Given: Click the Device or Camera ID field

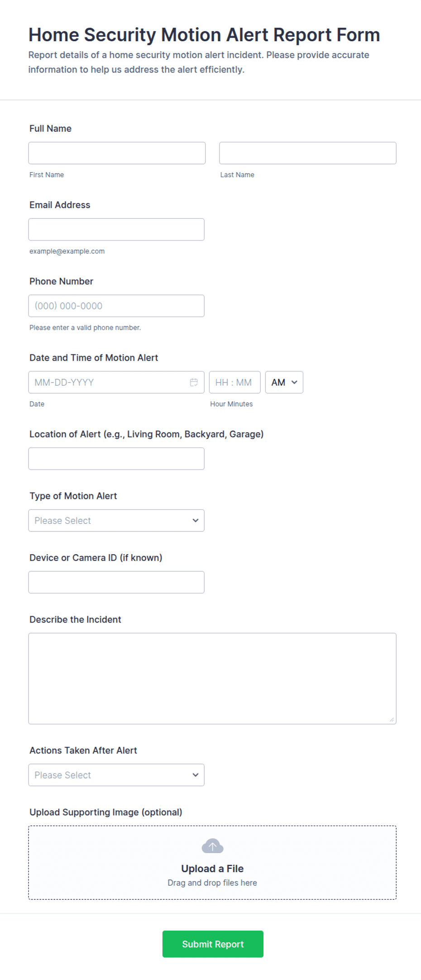Looking at the screenshot, I should pyautogui.click(x=116, y=582).
